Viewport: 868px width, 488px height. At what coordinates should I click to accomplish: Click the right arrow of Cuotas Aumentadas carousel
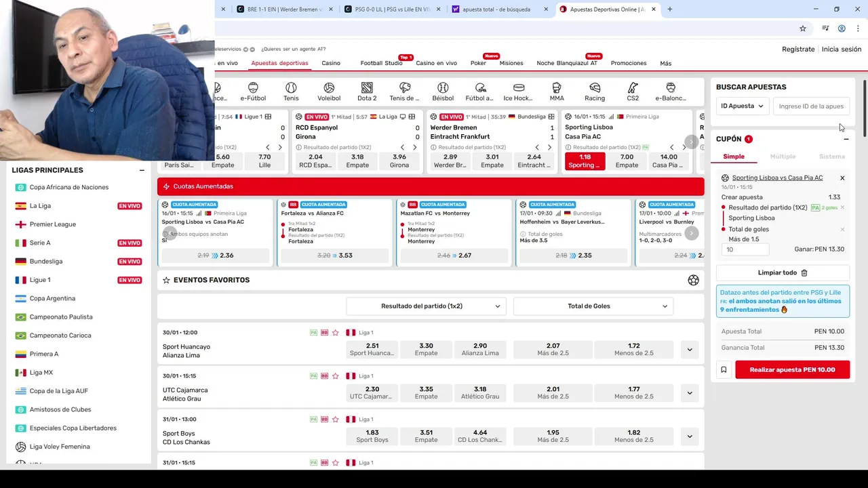point(691,233)
